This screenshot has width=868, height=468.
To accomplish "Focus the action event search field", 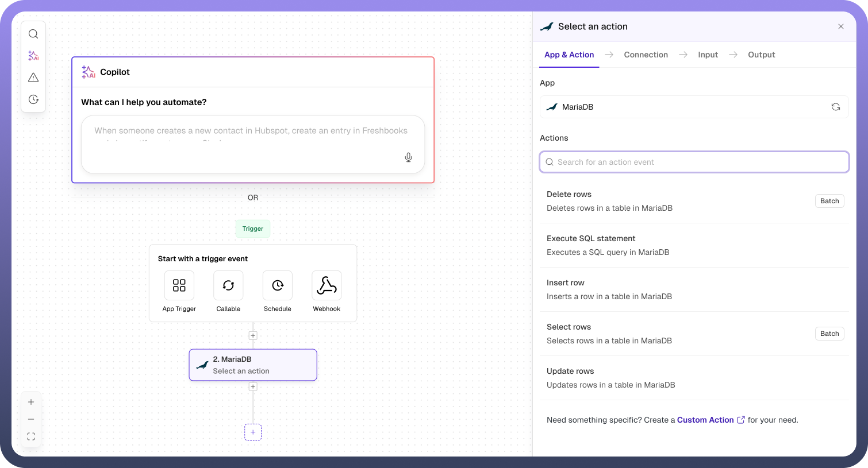I will coord(694,162).
